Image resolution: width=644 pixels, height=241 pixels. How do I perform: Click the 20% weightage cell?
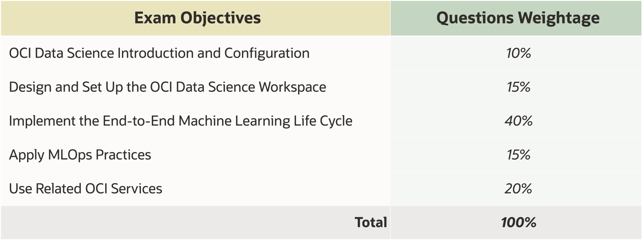coord(518,189)
